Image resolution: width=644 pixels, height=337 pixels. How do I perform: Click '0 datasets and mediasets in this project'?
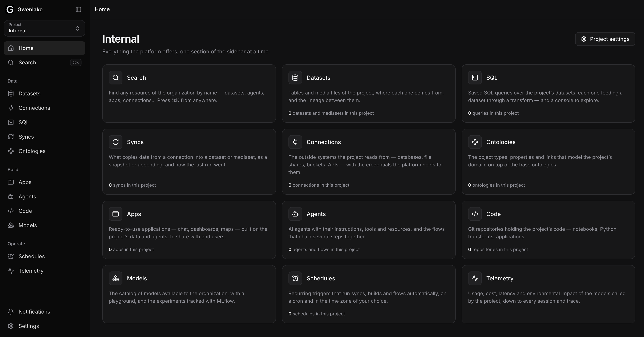click(331, 113)
